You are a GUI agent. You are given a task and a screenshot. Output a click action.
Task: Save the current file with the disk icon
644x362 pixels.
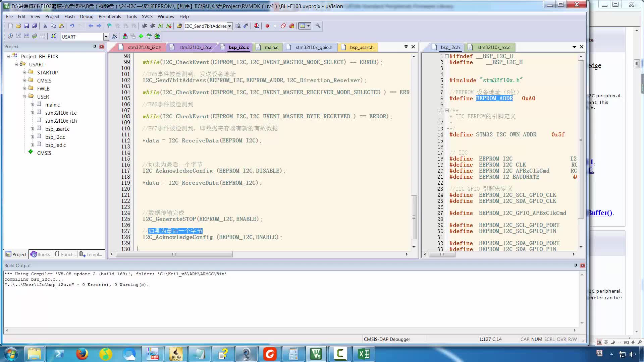[x=26, y=26]
